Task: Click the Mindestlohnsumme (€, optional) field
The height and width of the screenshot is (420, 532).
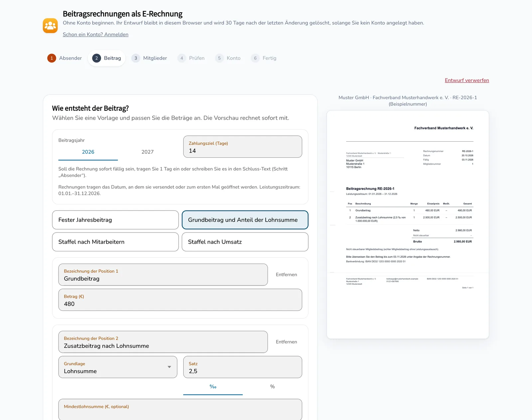Action: [x=180, y=410]
